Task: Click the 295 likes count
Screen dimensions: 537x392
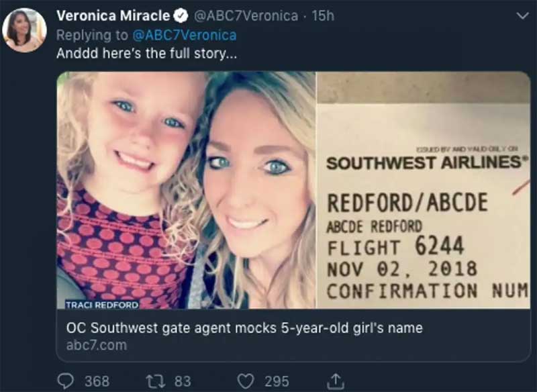Action: pos(277,381)
